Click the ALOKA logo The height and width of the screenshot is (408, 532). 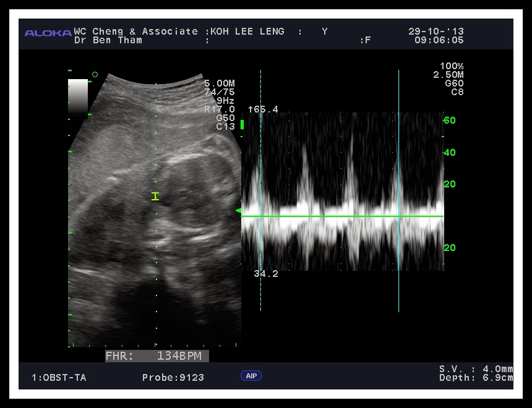[48, 33]
